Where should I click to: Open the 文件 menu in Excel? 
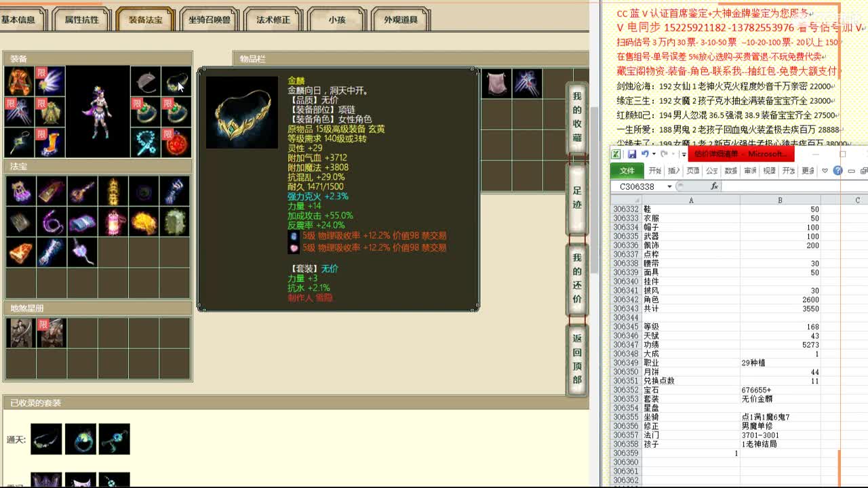click(626, 171)
